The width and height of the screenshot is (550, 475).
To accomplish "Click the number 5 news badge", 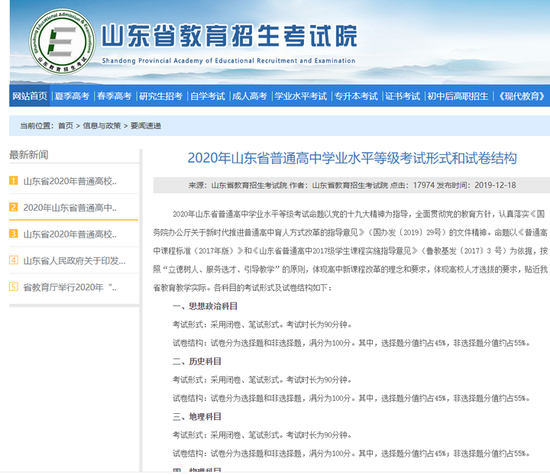I will click(13, 287).
